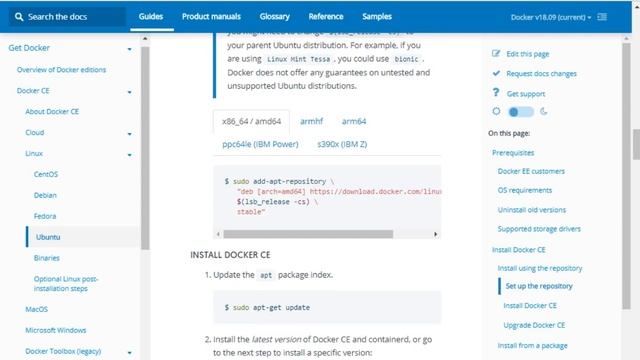Click the INSTALL DOCKER CE heading
The image size is (640, 360).
tap(230, 255)
